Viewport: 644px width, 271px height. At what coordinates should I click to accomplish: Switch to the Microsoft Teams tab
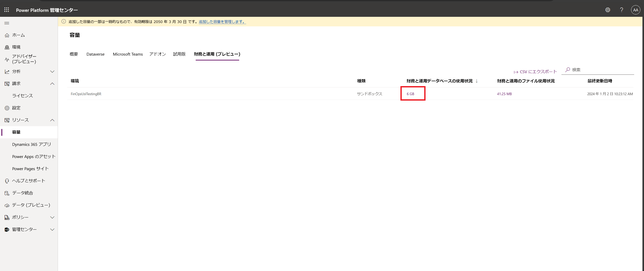pyautogui.click(x=128, y=54)
